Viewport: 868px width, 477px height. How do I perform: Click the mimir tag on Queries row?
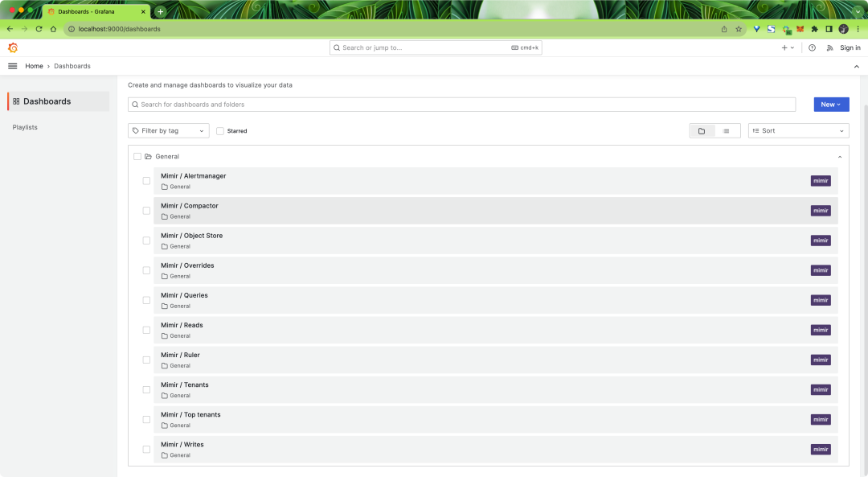[x=821, y=300]
